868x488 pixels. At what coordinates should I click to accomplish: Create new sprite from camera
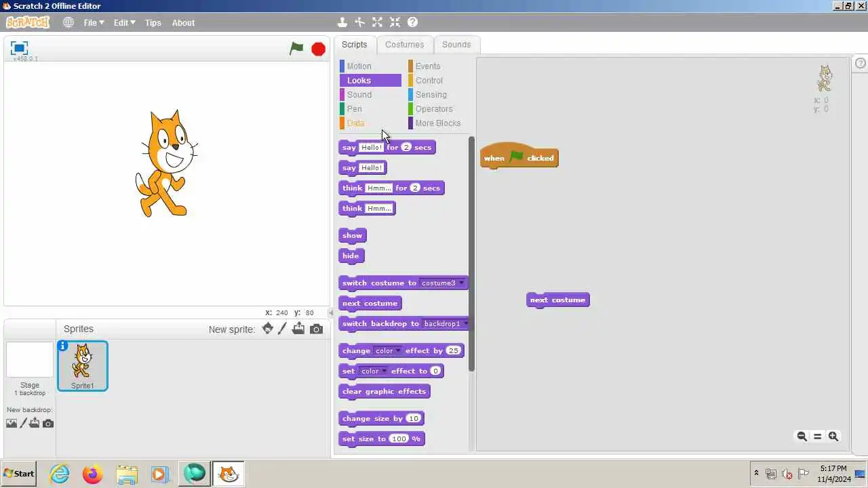click(316, 329)
